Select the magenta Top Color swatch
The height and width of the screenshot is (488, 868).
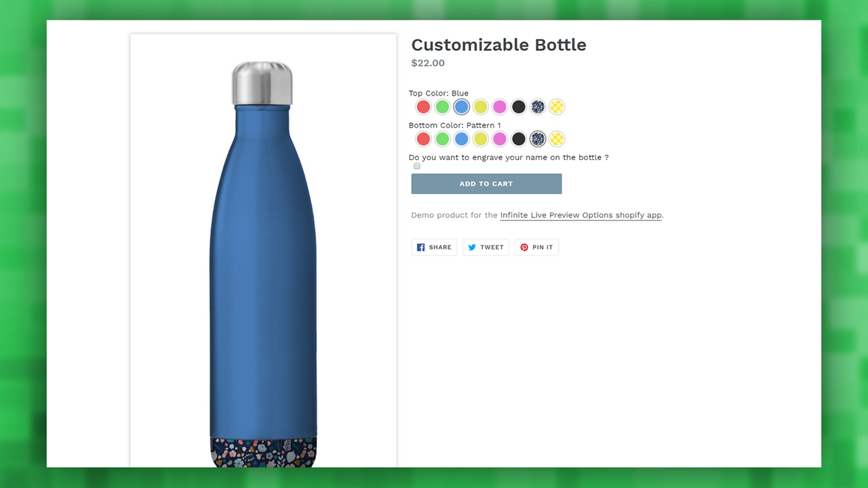499,106
